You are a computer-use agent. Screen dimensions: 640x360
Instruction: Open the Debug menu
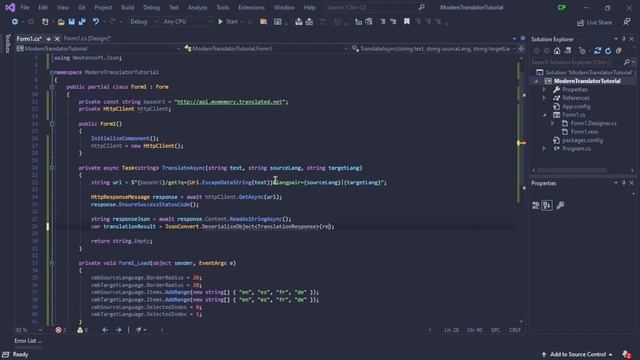point(151,7)
